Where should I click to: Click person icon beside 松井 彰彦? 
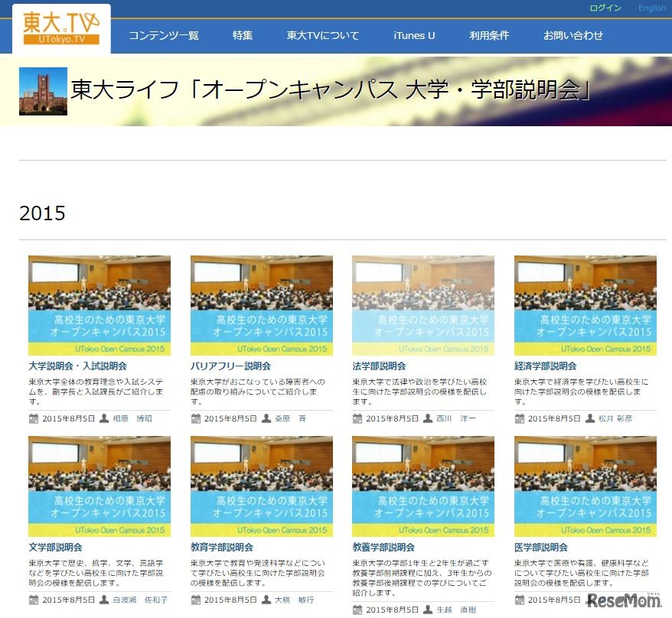[589, 418]
